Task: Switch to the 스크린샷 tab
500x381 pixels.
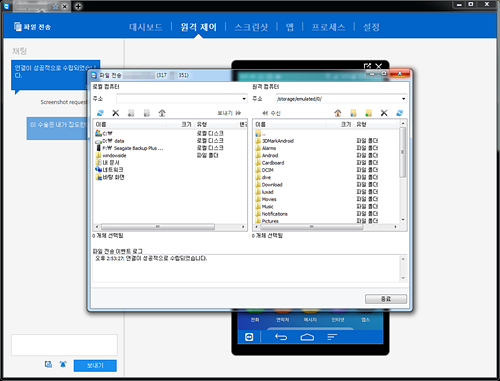Action: tap(251, 27)
